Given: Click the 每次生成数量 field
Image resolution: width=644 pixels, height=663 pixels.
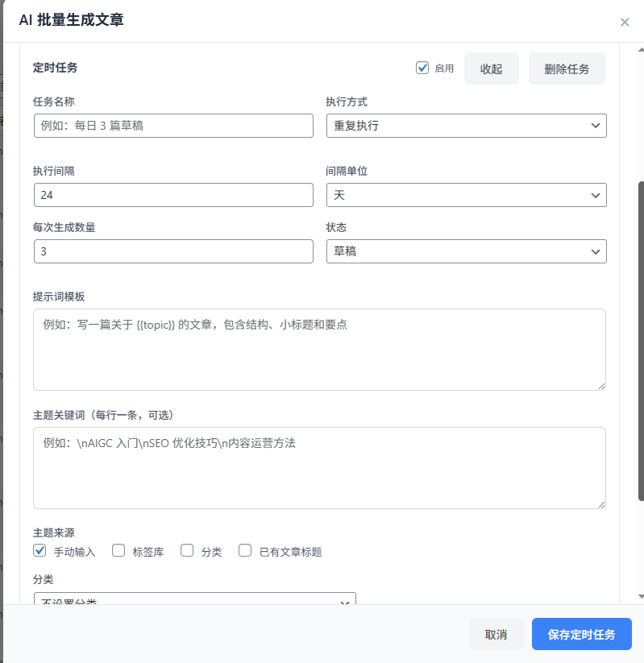Looking at the screenshot, I should (x=173, y=251).
